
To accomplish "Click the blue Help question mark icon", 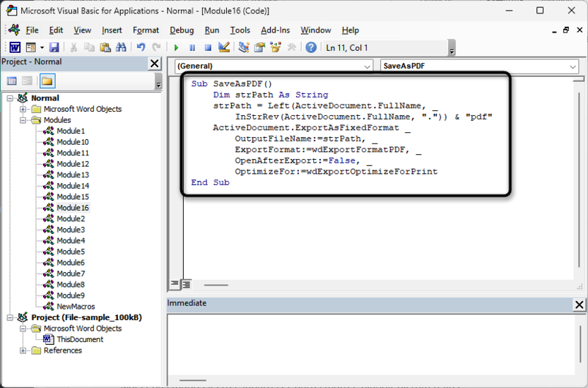I will pos(311,47).
